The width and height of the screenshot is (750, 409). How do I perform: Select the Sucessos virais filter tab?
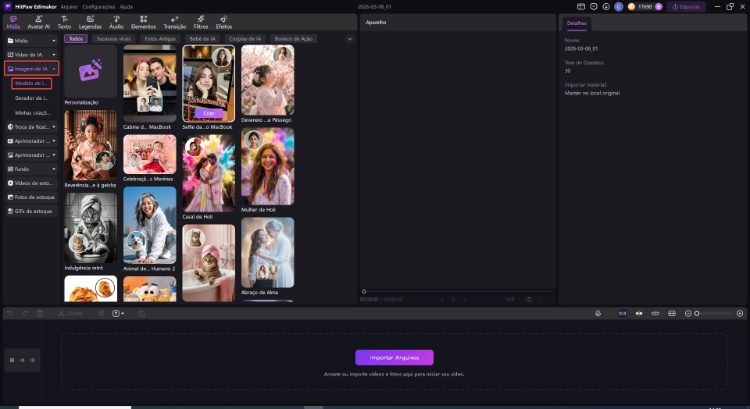[x=113, y=39]
